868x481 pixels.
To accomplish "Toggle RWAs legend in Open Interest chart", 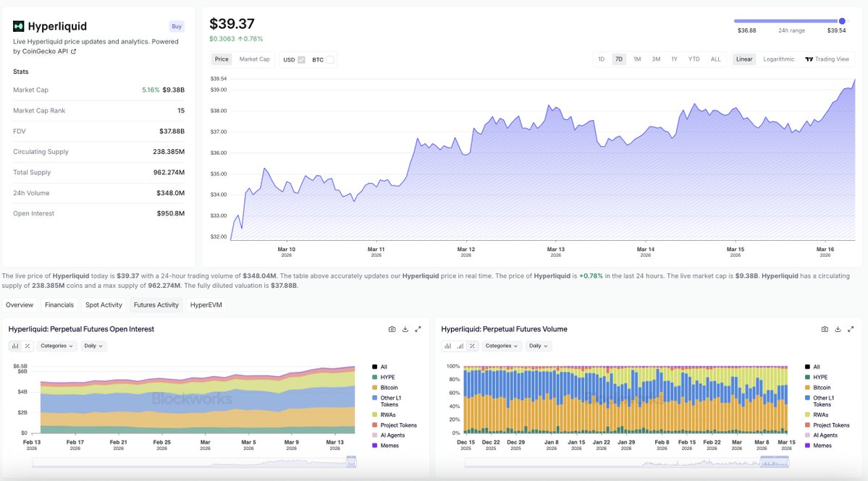I will [x=384, y=414].
